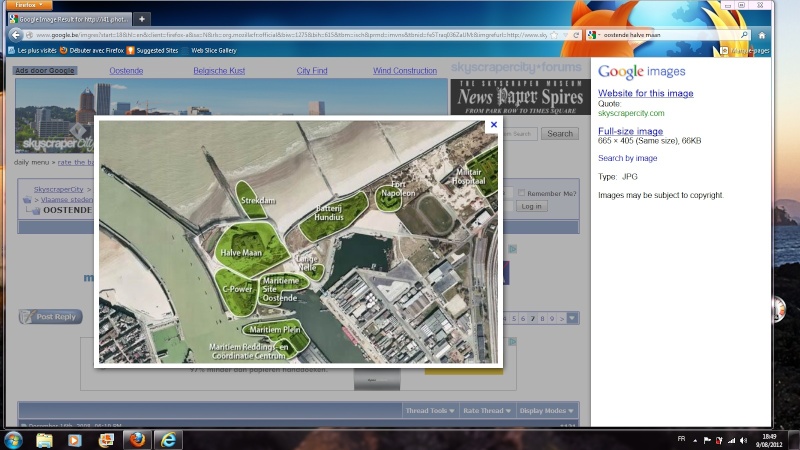The image size is (800, 450).
Task: Click the Firefox back arrow button
Action: coord(16,35)
